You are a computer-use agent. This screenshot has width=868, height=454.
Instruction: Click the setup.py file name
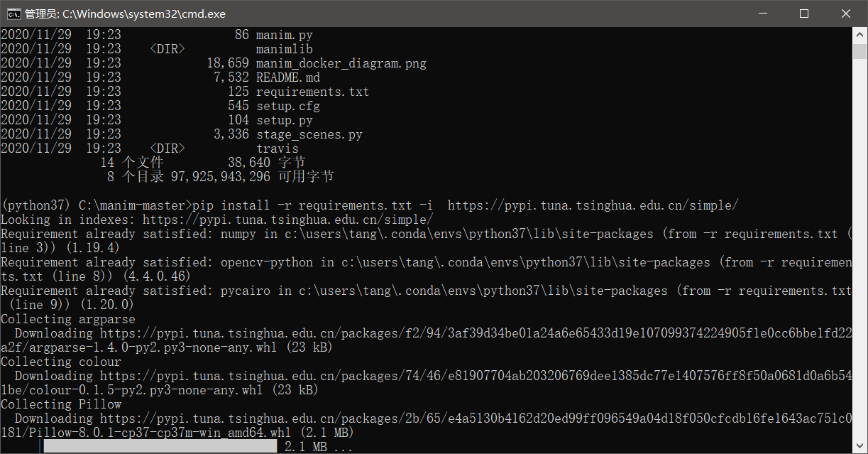[285, 120]
